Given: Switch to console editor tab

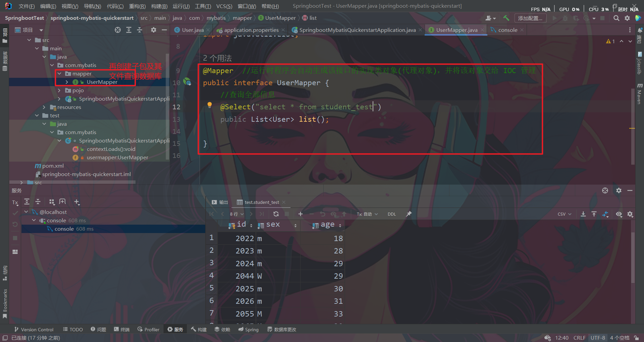Looking at the screenshot, I should pyautogui.click(x=507, y=30).
